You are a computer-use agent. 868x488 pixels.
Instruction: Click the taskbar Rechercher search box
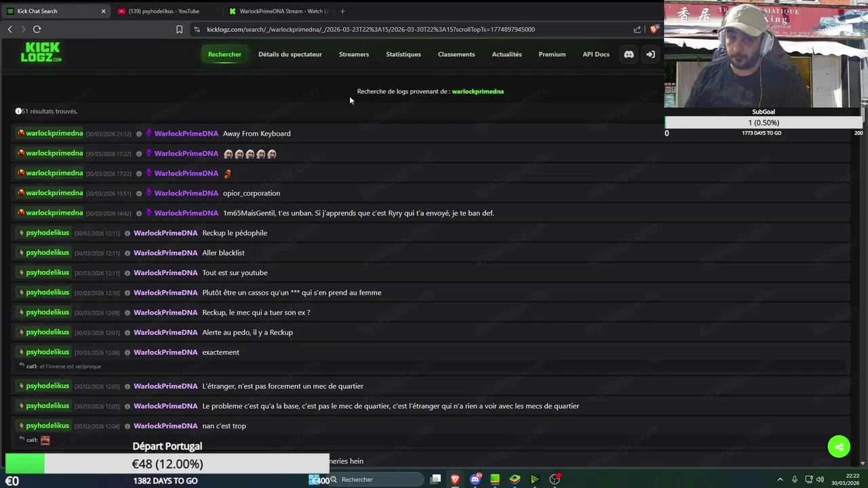point(377,479)
